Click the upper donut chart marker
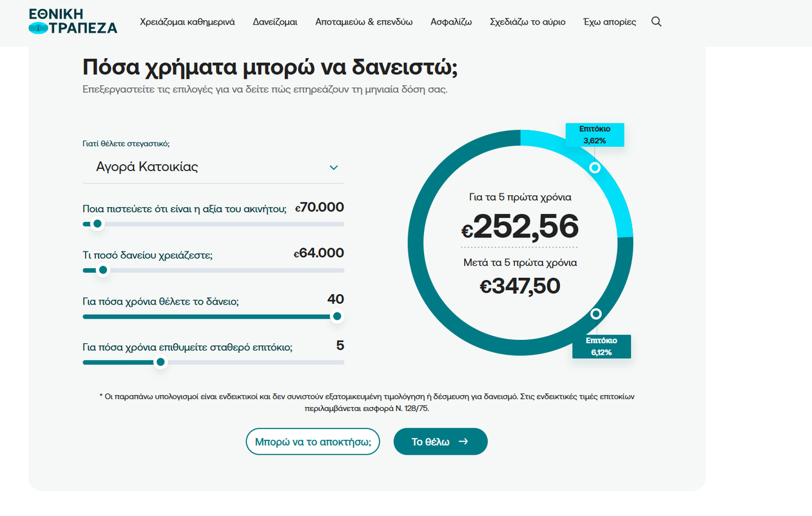 (x=595, y=168)
